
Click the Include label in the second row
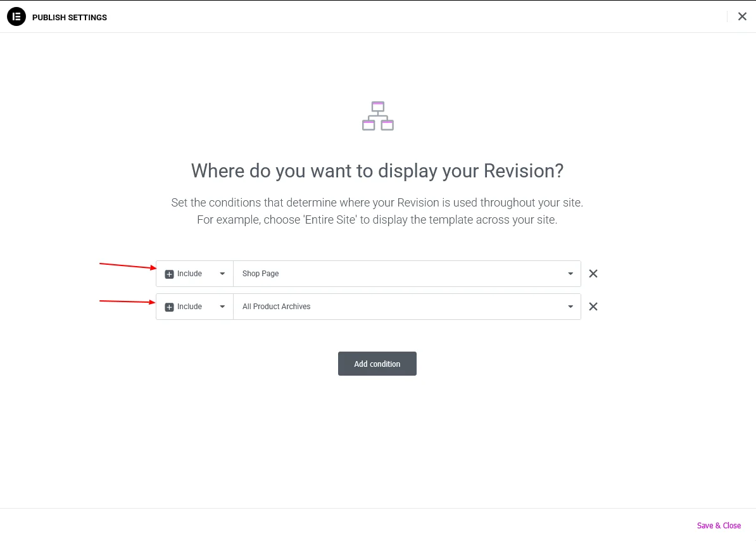pyautogui.click(x=189, y=307)
